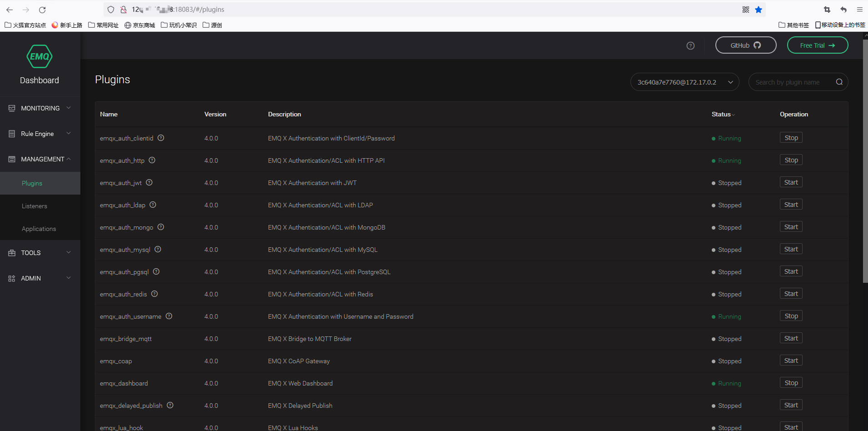Open help icon next to emqx_auth_jwt
This screenshot has width=868, height=431.
click(x=149, y=182)
